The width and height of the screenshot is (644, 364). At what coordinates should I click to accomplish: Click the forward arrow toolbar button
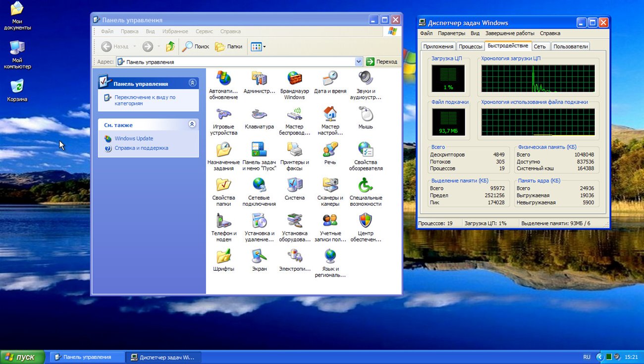tap(148, 47)
